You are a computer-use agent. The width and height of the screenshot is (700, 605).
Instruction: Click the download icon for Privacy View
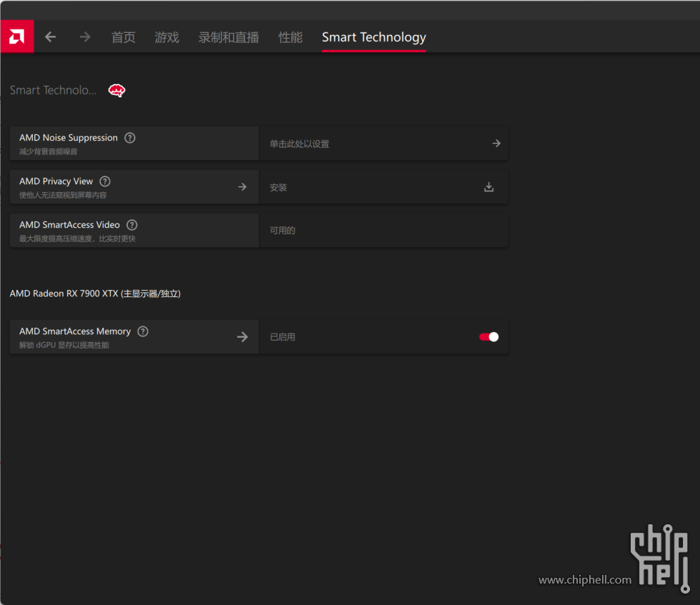(489, 186)
